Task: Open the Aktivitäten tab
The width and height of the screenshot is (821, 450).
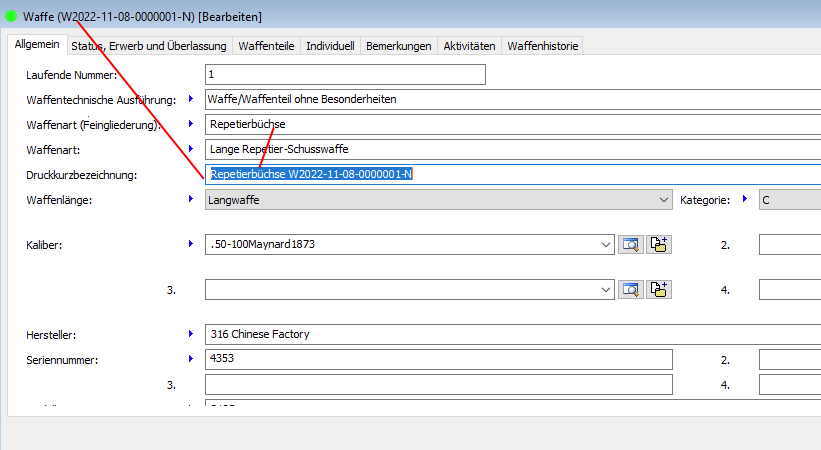Action: tap(468, 46)
